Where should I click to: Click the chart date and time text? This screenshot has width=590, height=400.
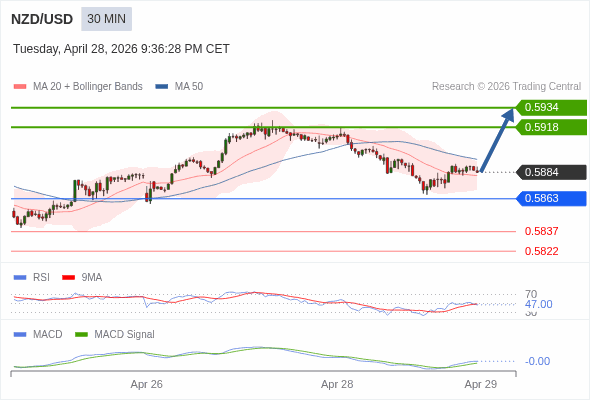click(121, 49)
